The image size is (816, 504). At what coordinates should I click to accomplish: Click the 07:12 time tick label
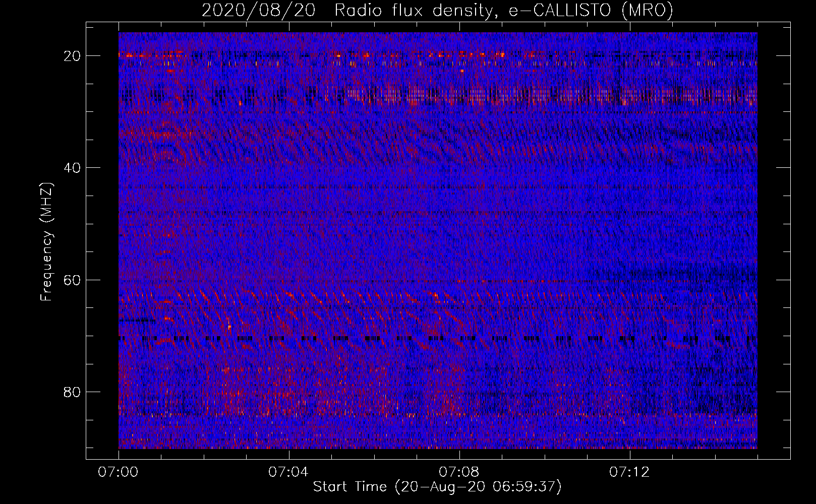click(629, 472)
